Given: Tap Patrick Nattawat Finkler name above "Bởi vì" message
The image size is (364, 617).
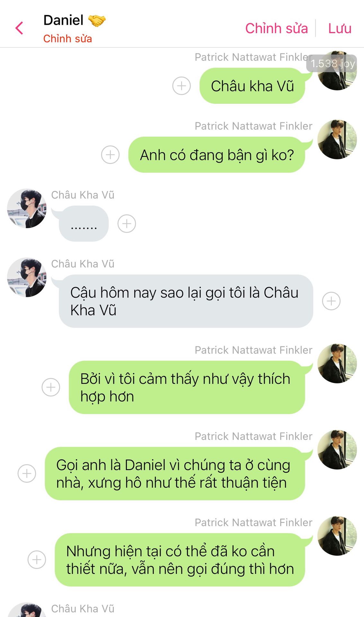Looking at the screenshot, I should coord(253,350).
